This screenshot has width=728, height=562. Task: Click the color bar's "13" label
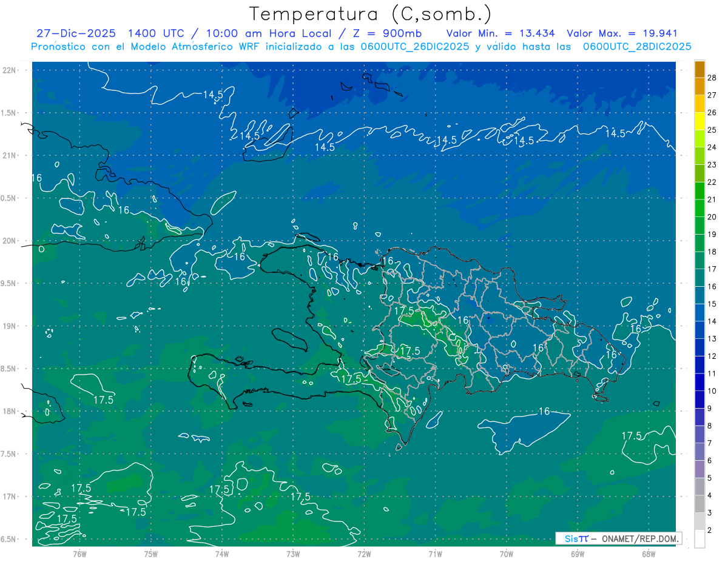tap(712, 338)
